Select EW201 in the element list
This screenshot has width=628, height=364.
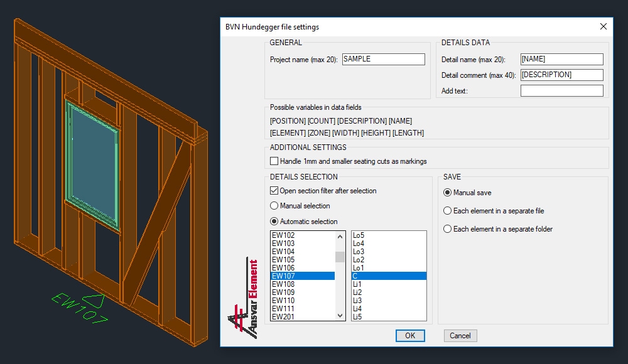point(303,317)
